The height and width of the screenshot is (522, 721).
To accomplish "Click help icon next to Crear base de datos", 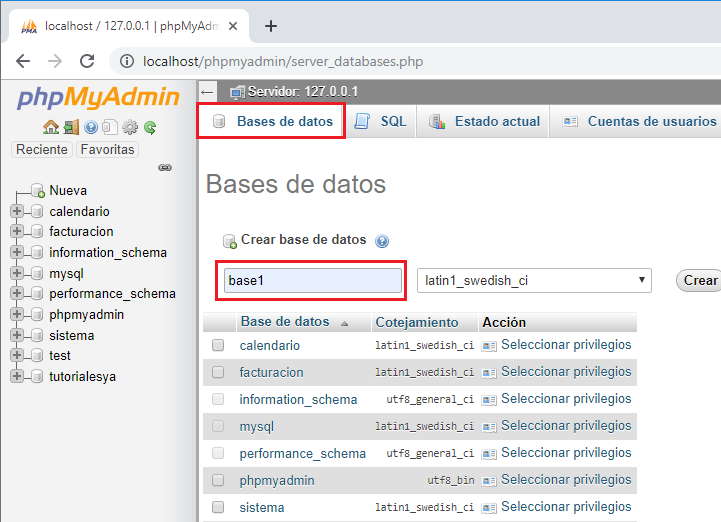I will [x=382, y=241].
